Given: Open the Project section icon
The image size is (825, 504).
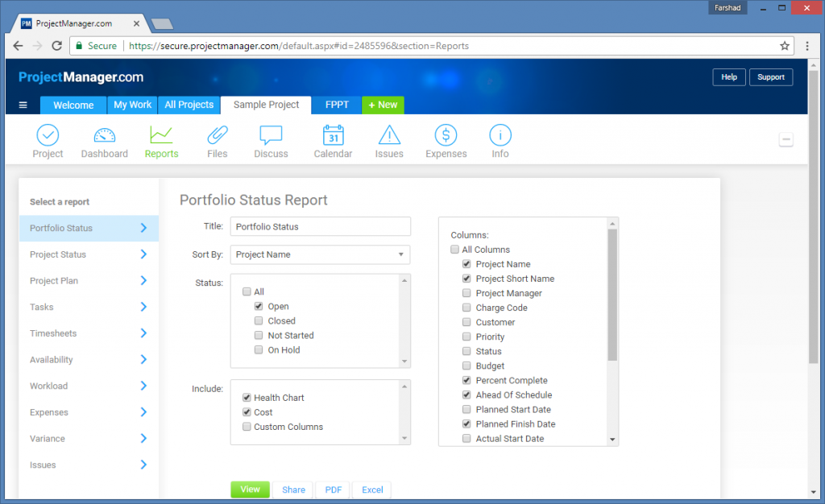Looking at the screenshot, I should 48,140.
